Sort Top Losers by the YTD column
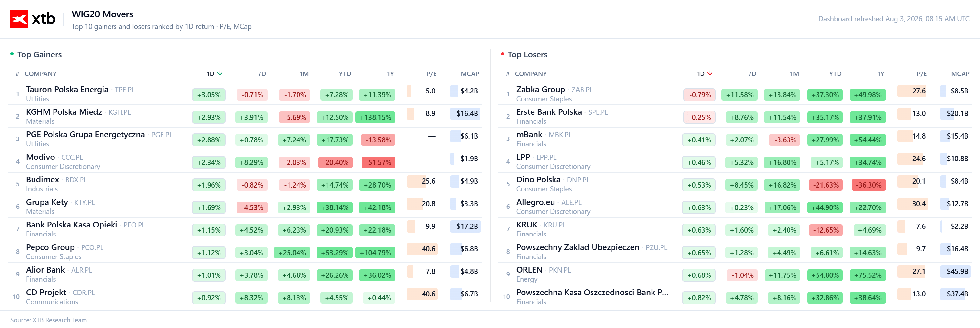This screenshot has height=328, width=980. [835, 74]
